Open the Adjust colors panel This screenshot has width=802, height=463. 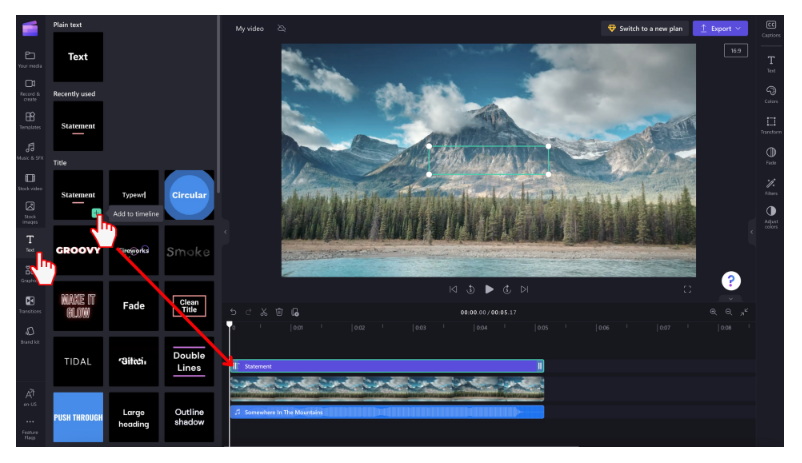[771, 217]
